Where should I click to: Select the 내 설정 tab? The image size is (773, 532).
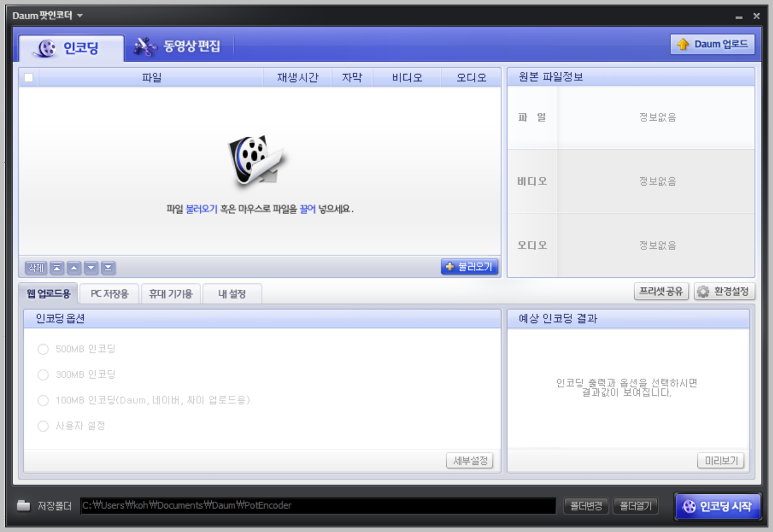232,294
